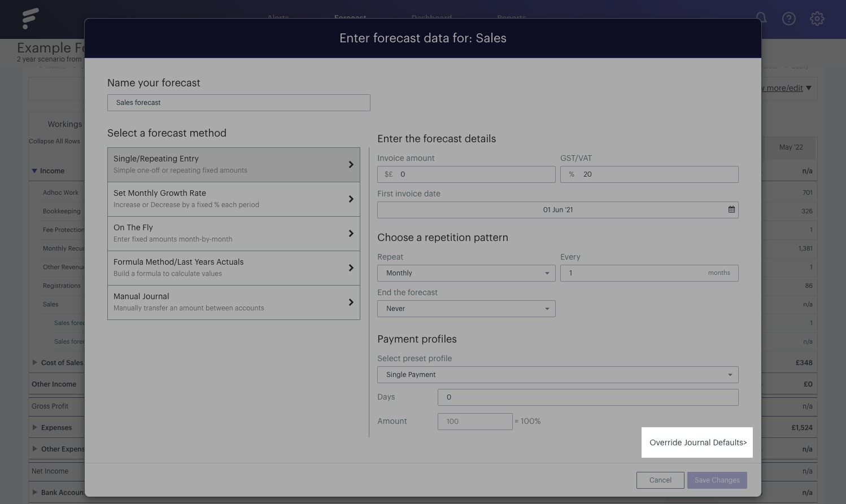This screenshot has width=846, height=504.
Task: Click the Cancel button
Action: 660,480
